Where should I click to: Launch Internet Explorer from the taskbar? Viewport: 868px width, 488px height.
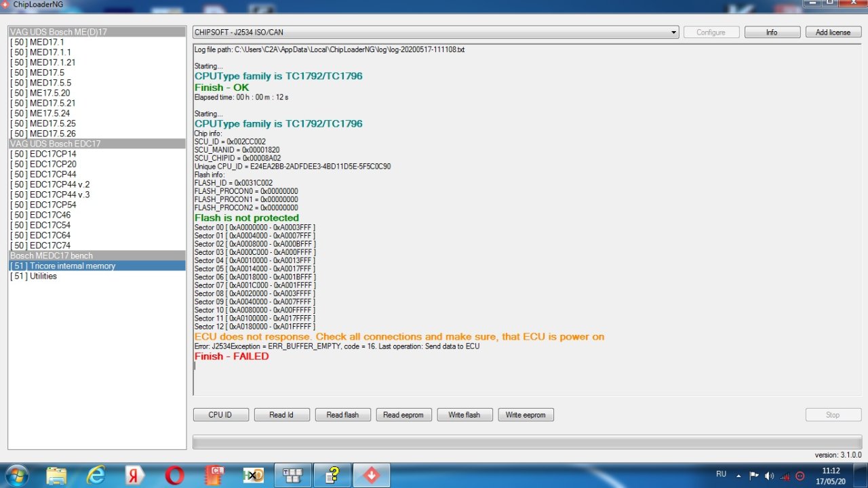pyautogui.click(x=96, y=476)
